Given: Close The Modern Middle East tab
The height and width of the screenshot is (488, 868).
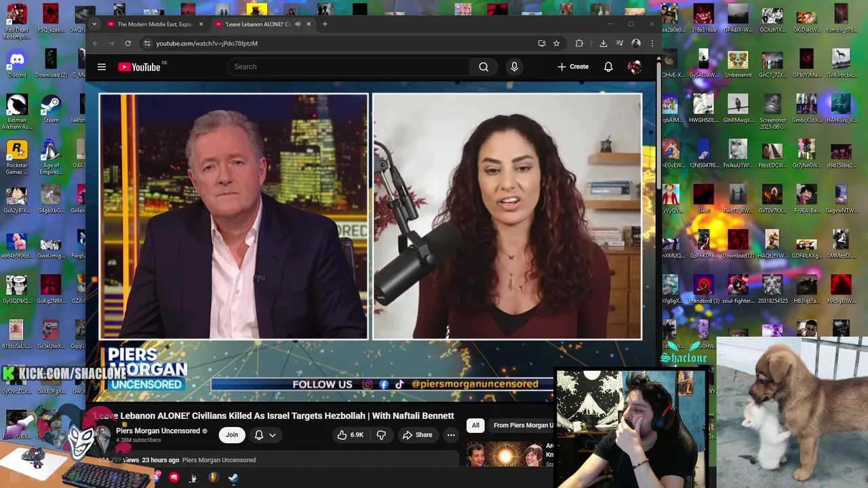Looking at the screenshot, I should 201,24.
